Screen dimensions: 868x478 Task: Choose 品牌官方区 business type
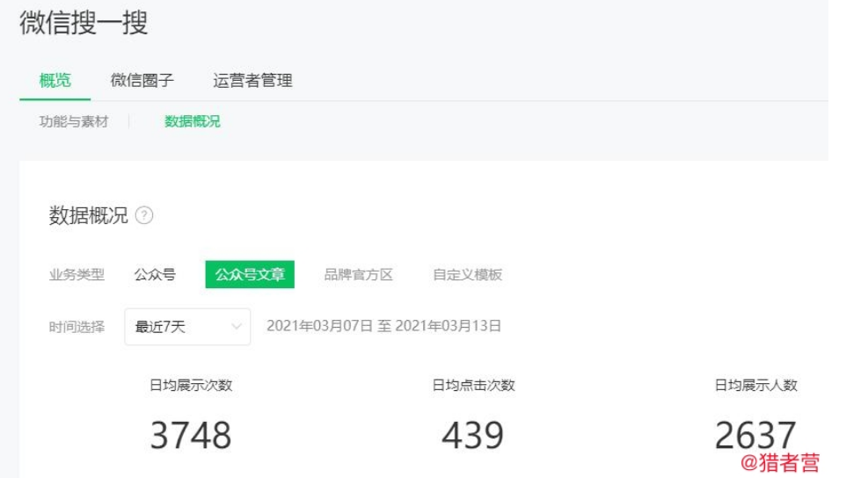[358, 274]
